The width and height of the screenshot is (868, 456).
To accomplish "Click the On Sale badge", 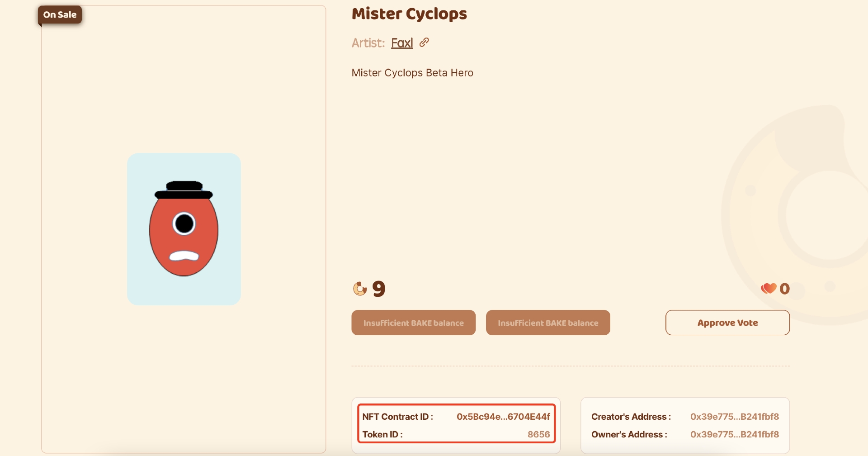I will coord(60,14).
